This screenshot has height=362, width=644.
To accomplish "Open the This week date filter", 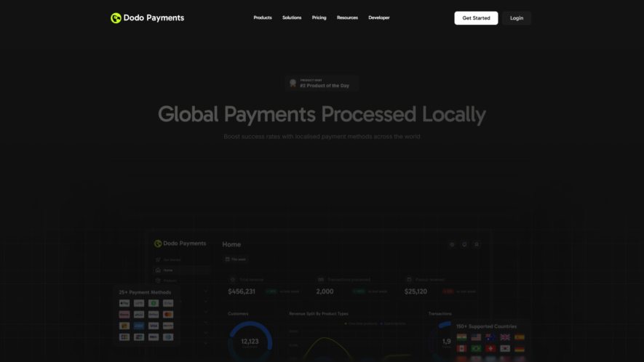I will coord(235,260).
